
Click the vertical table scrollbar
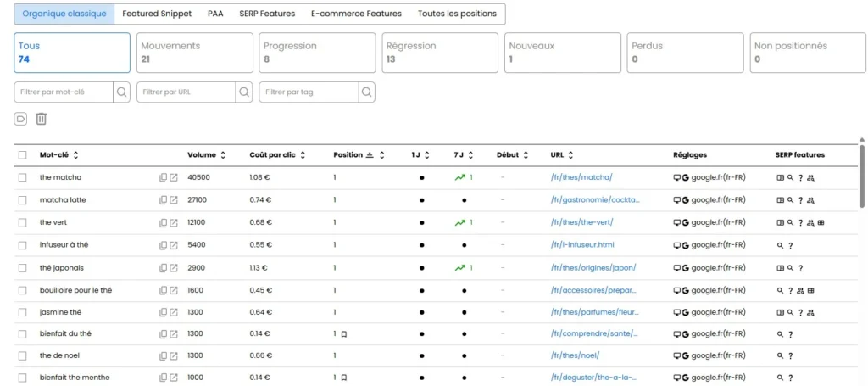tap(862, 176)
